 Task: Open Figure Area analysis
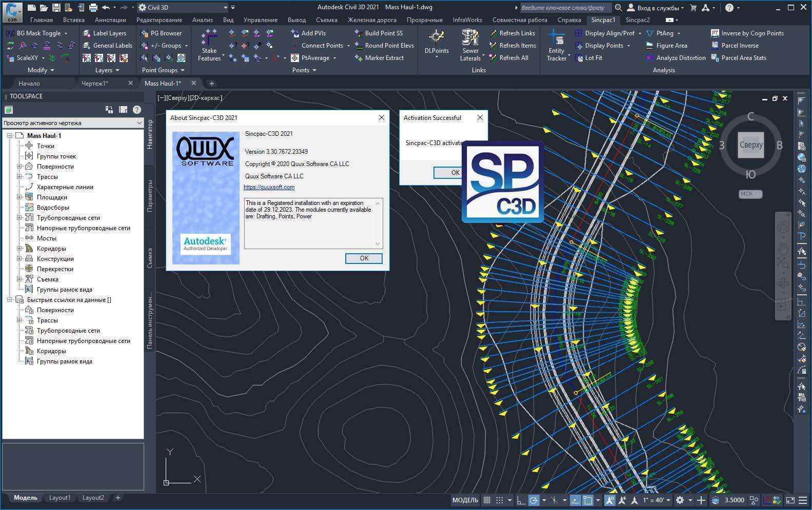click(666, 45)
